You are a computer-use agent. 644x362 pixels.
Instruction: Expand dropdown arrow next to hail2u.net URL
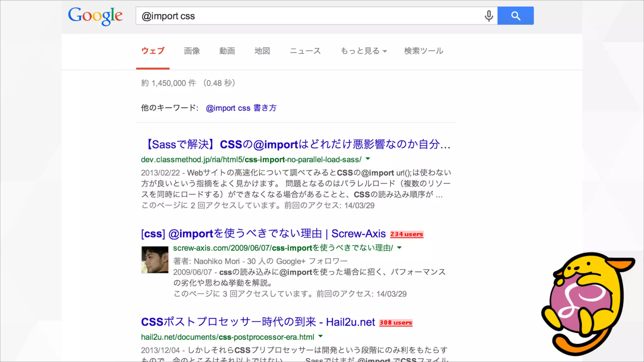coord(320,336)
